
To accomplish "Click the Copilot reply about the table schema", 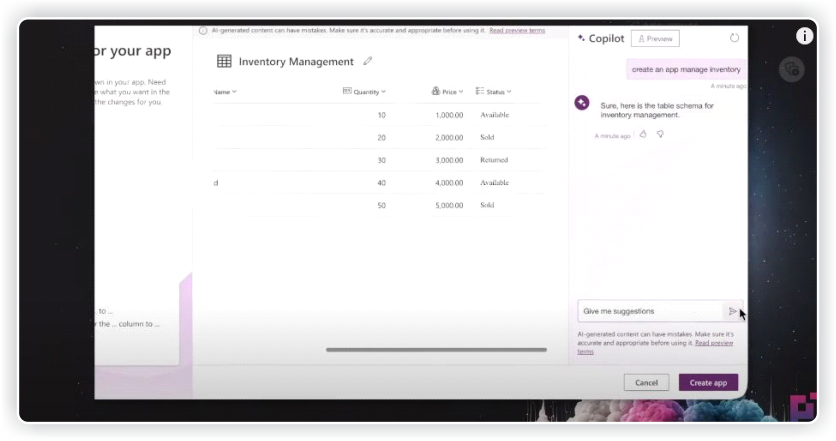I will click(x=657, y=110).
